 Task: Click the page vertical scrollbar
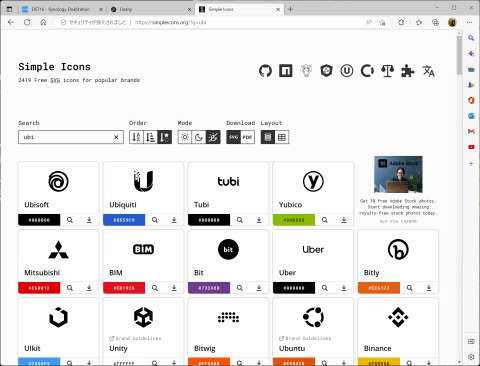point(459,55)
